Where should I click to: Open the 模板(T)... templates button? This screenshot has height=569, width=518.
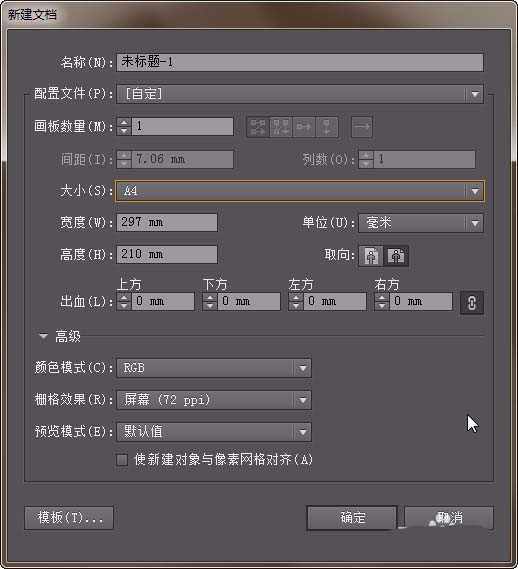69,518
